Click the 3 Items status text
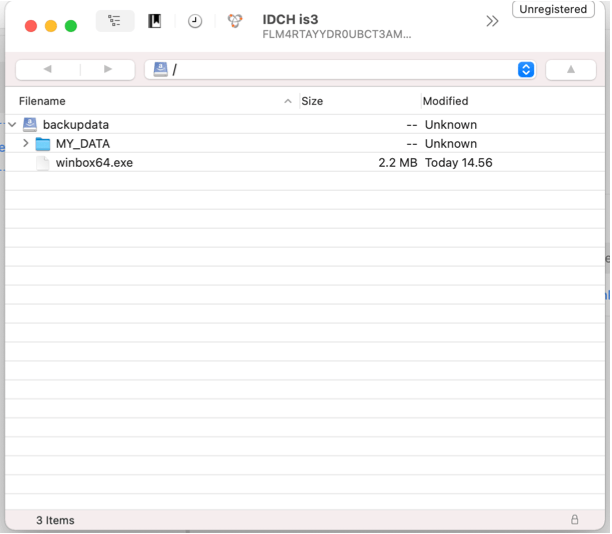The height and width of the screenshot is (534, 612). pos(55,520)
